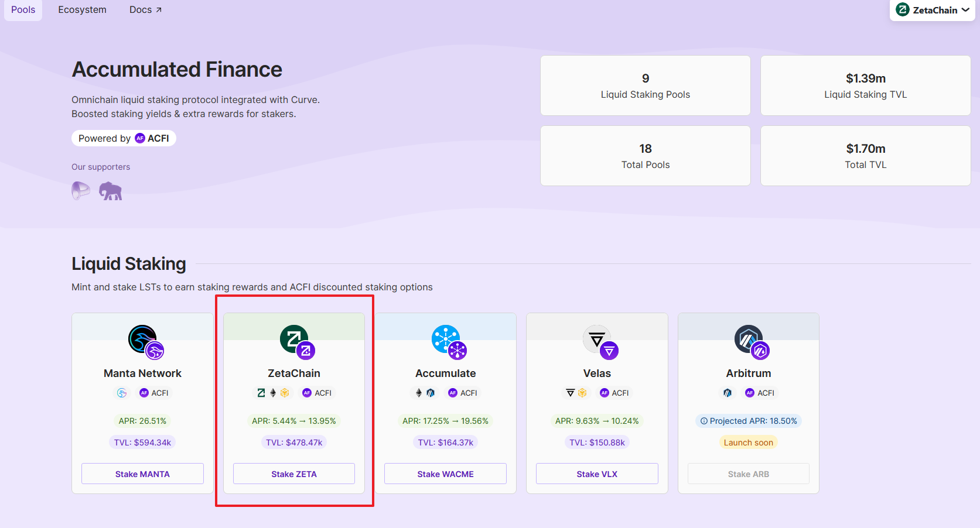Screen dimensions: 980x528
Task: Open the Pools tab
Action: click(23, 9)
